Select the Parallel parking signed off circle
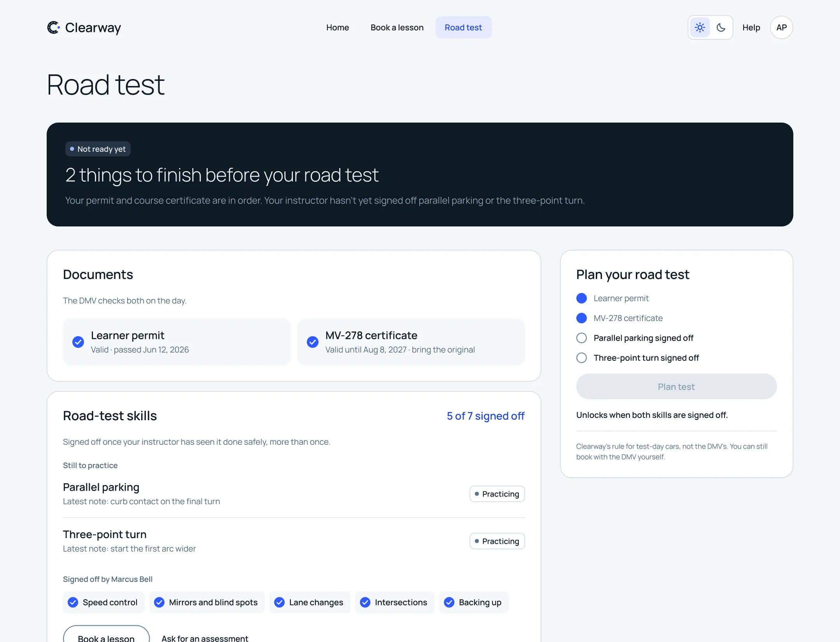840x642 pixels. [x=581, y=338]
